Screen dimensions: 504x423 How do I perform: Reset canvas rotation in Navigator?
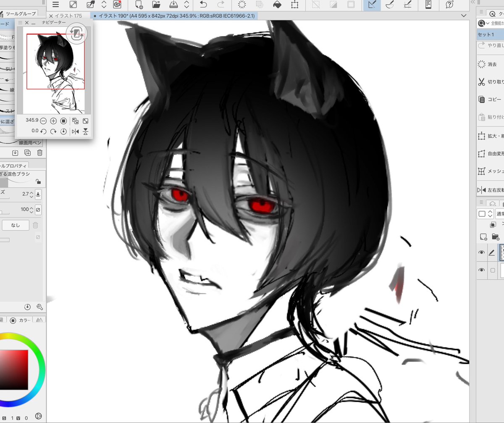63,131
